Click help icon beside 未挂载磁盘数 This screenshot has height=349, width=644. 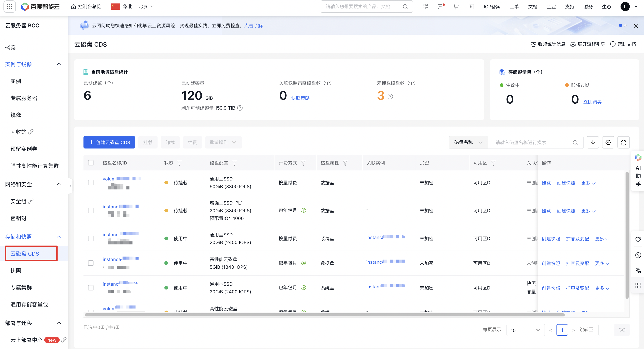pyautogui.click(x=390, y=96)
